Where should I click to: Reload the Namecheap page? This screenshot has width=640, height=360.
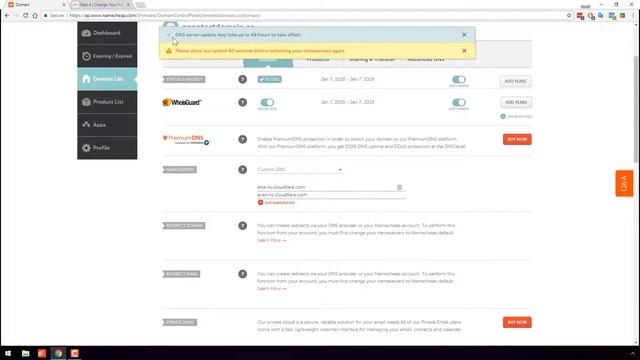(25, 16)
